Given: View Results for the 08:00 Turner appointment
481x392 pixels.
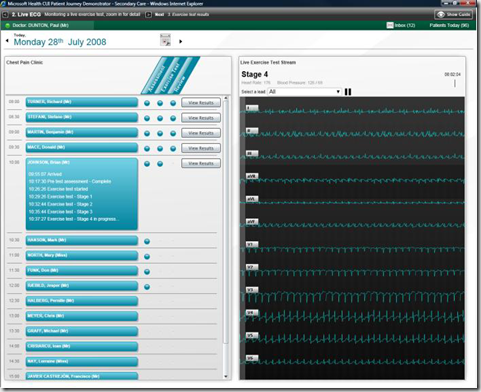Looking at the screenshot, I should [201, 103].
